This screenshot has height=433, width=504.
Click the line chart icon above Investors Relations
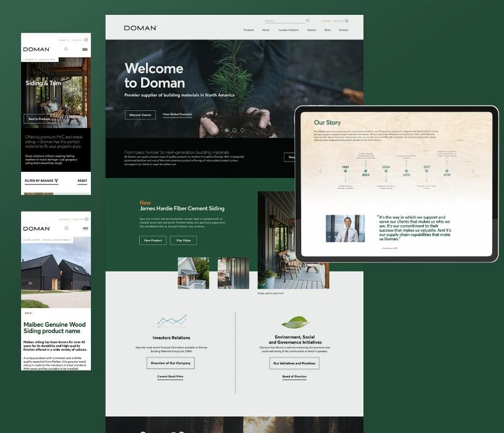tap(171, 321)
